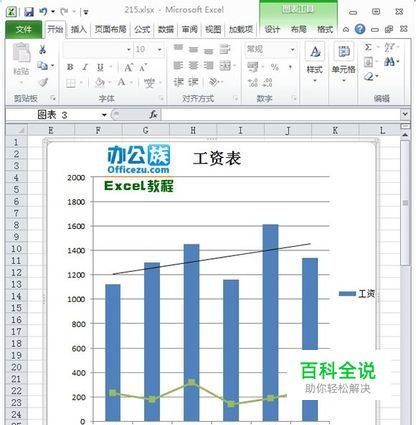This screenshot has width=416, height=425.
Task: Click the Redo arrow icon
Action: pos(64,12)
